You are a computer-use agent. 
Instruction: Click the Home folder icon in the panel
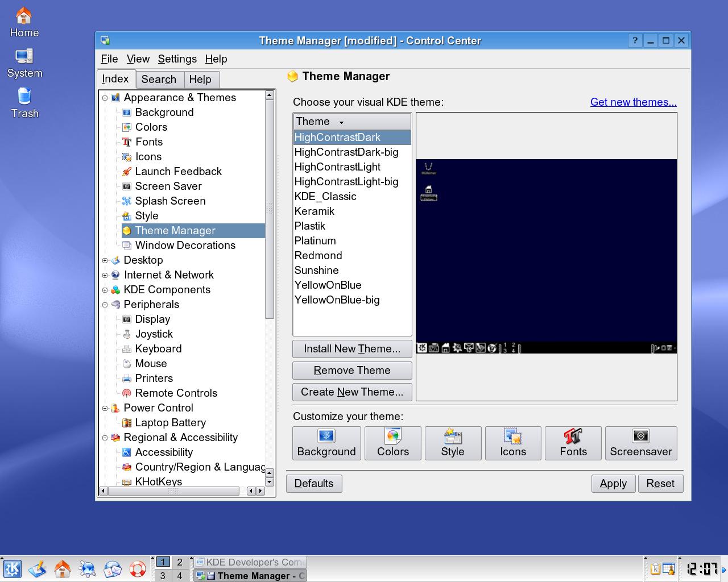pos(63,568)
